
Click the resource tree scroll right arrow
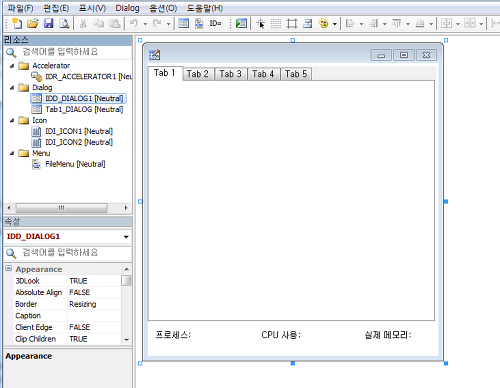point(126,208)
